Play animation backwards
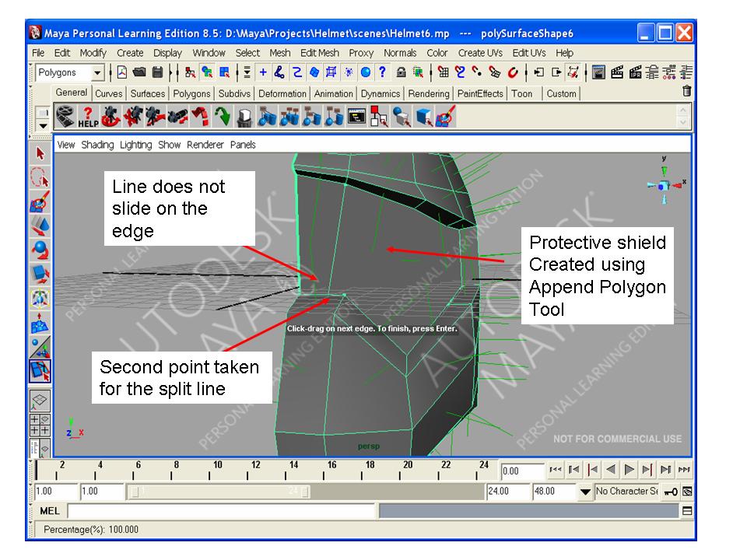This screenshot has width=747, height=560. (611, 470)
